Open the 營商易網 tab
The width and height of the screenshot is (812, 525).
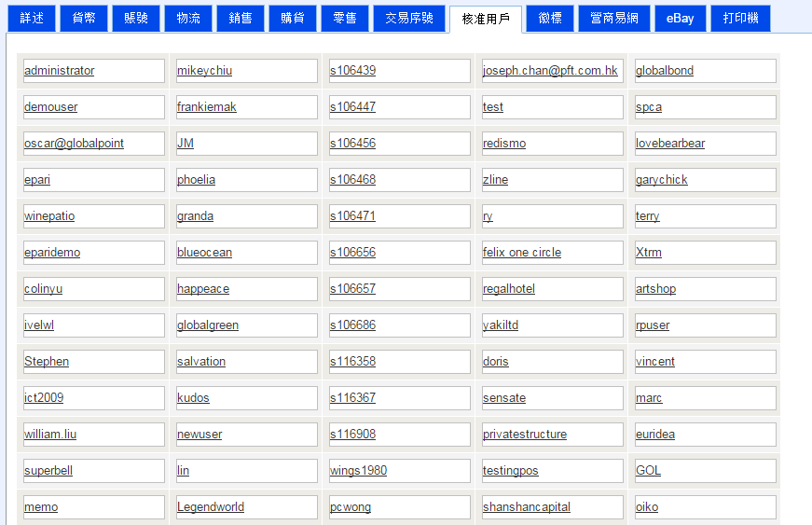614,18
